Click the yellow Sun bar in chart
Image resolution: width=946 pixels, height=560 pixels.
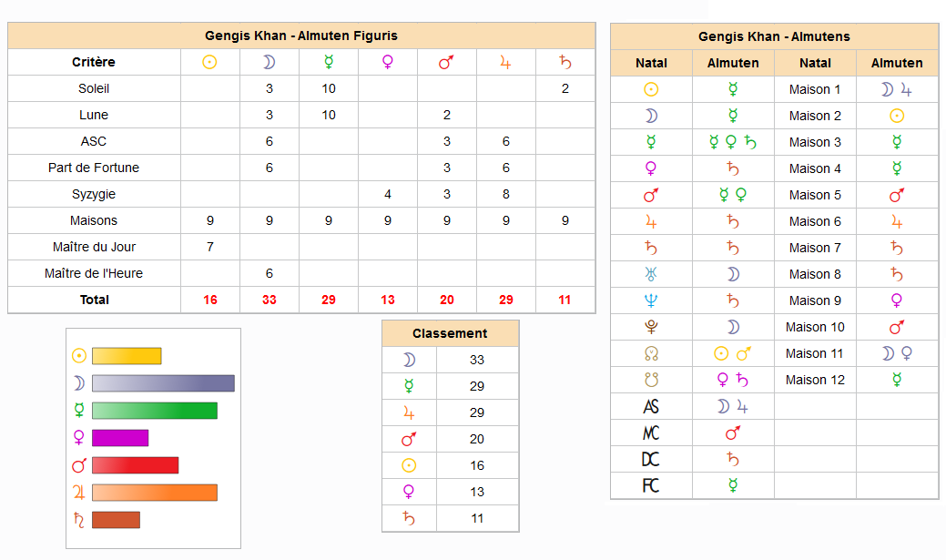point(127,356)
